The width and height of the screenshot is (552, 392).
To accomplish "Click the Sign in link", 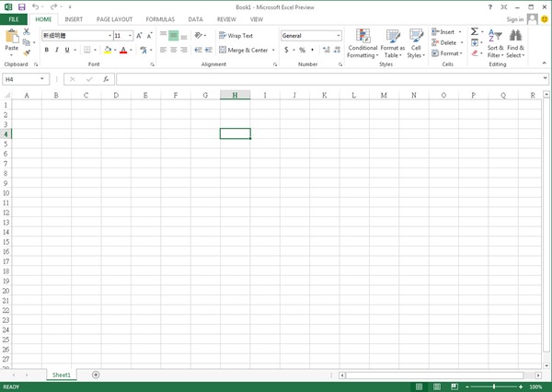I will coord(515,18).
